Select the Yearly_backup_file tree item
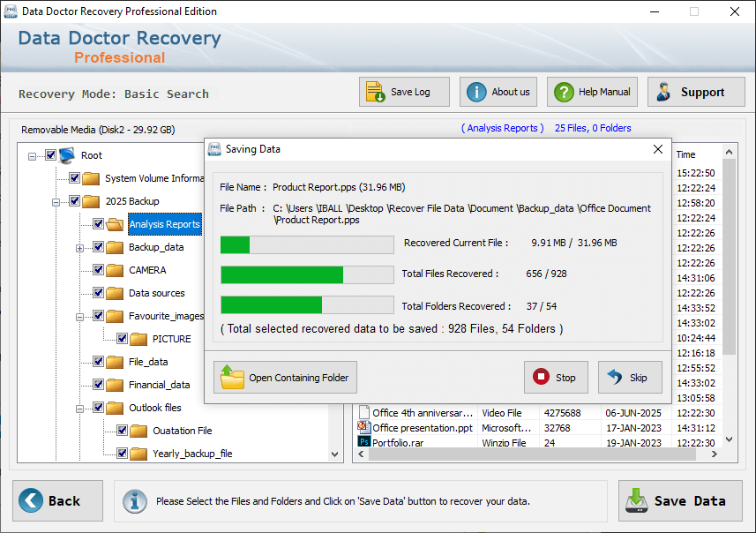Viewport: 756px width, 533px height. [192, 454]
